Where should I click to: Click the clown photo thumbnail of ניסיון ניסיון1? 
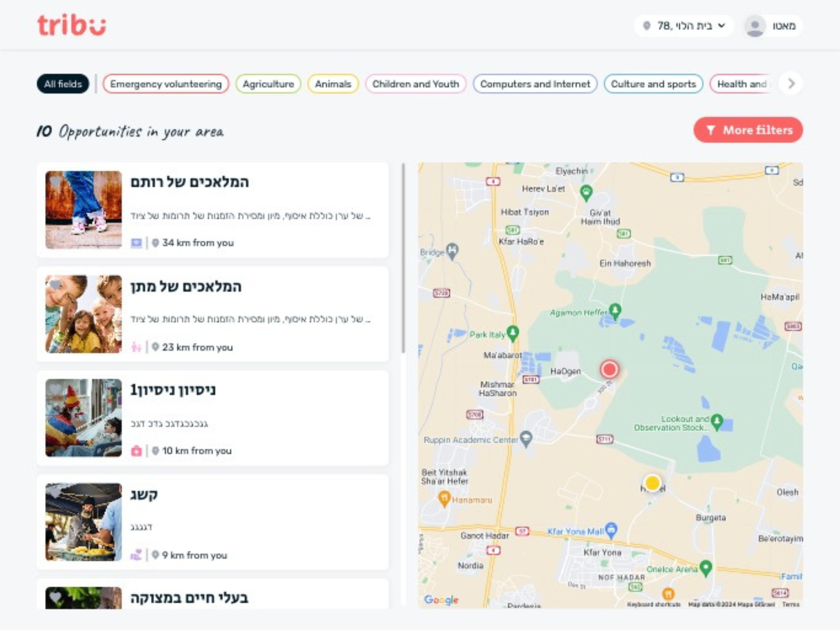coord(84,418)
